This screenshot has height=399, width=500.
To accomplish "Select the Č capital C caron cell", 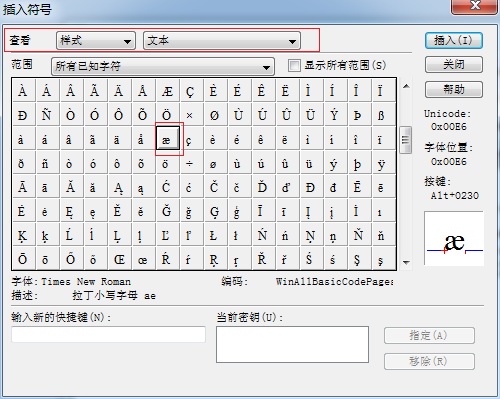I will point(216,187).
